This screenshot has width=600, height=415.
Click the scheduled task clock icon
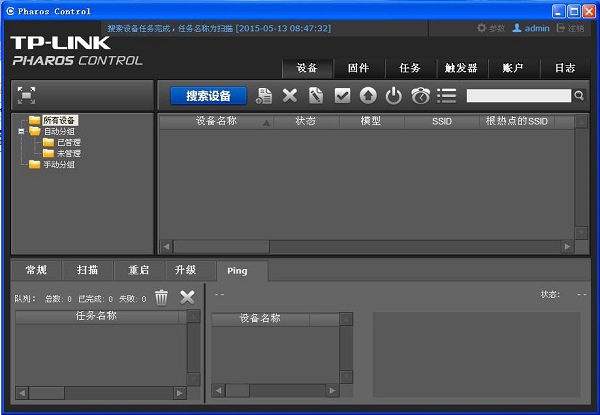(x=420, y=96)
